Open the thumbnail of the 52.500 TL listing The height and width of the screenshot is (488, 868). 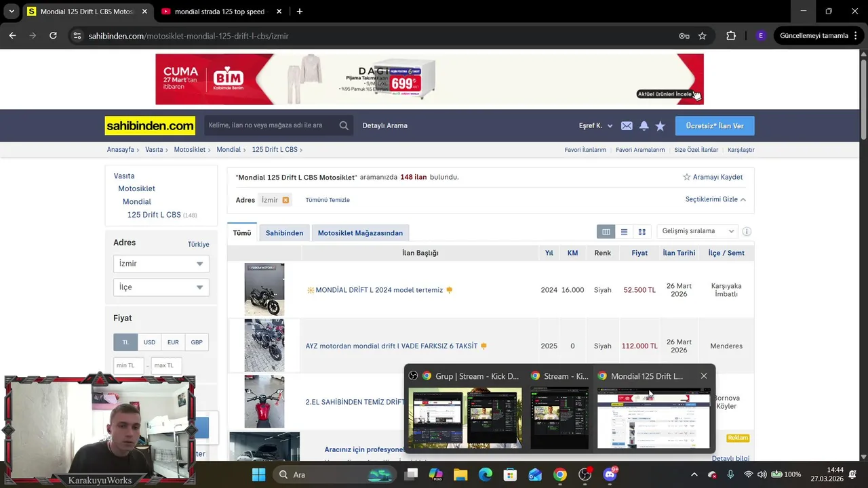coord(264,289)
